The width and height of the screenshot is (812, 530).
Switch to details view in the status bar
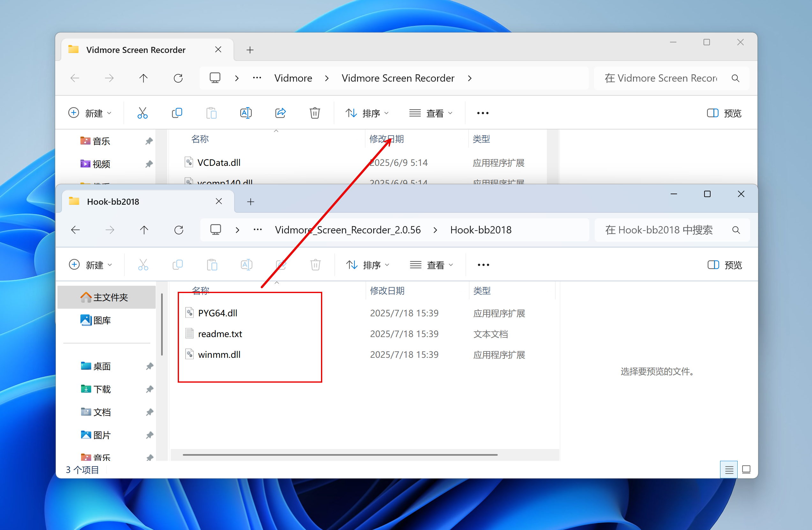(x=729, y=470)
